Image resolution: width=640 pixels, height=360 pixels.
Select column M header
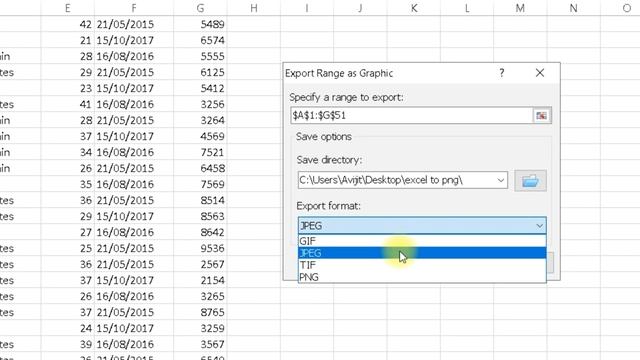pyautogui.click(x=520, y=8)
